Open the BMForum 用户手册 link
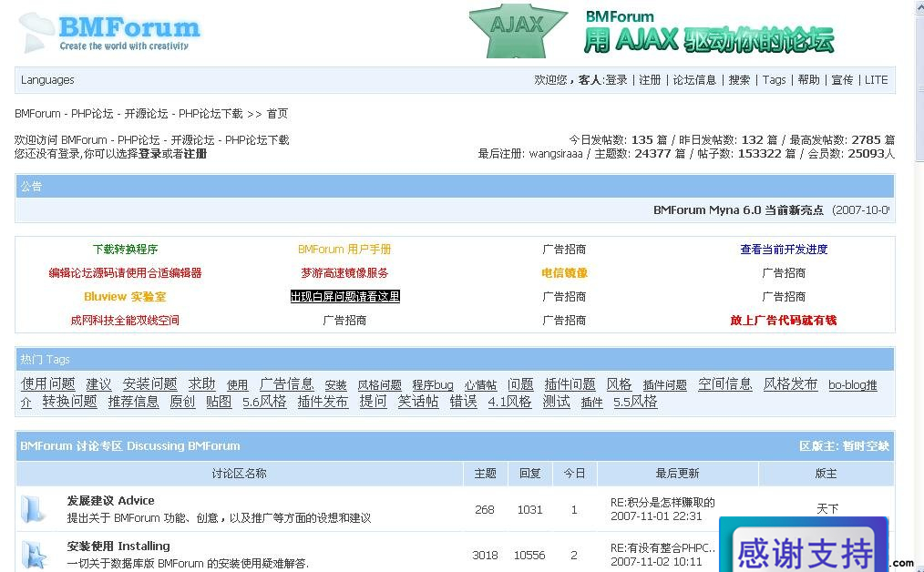Screen dimensions: 924x572 tap(344, 250)
